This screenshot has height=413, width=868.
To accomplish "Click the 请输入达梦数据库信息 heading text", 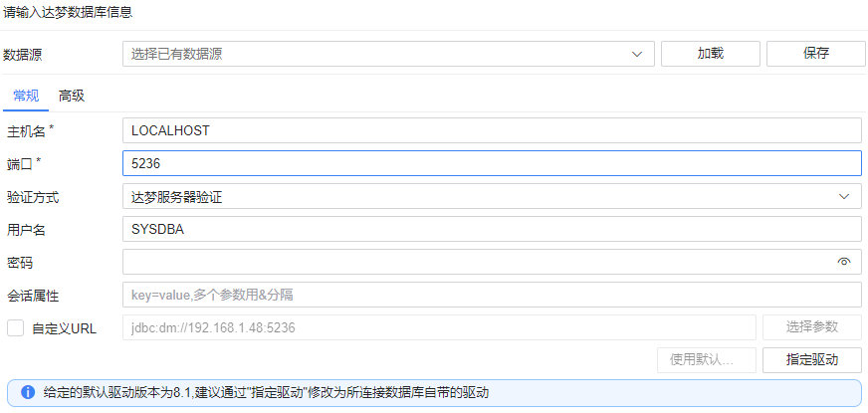I will (x=68, y=12).
